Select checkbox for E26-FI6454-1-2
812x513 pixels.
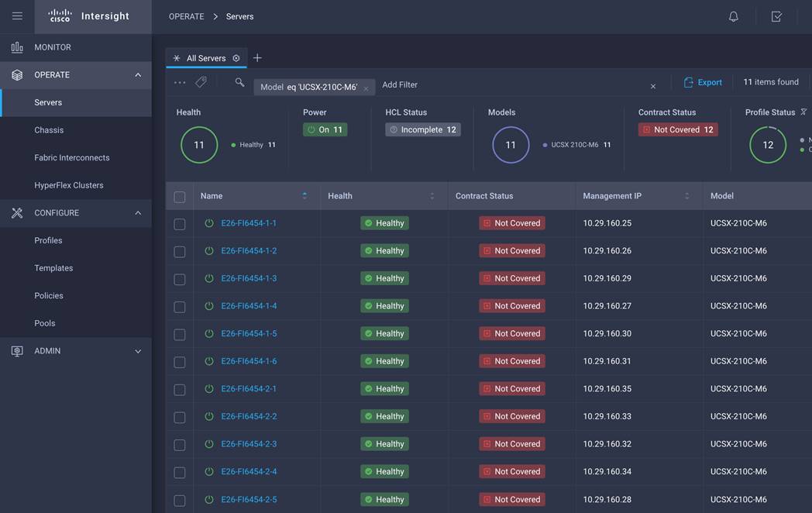(x=180, y=252)
